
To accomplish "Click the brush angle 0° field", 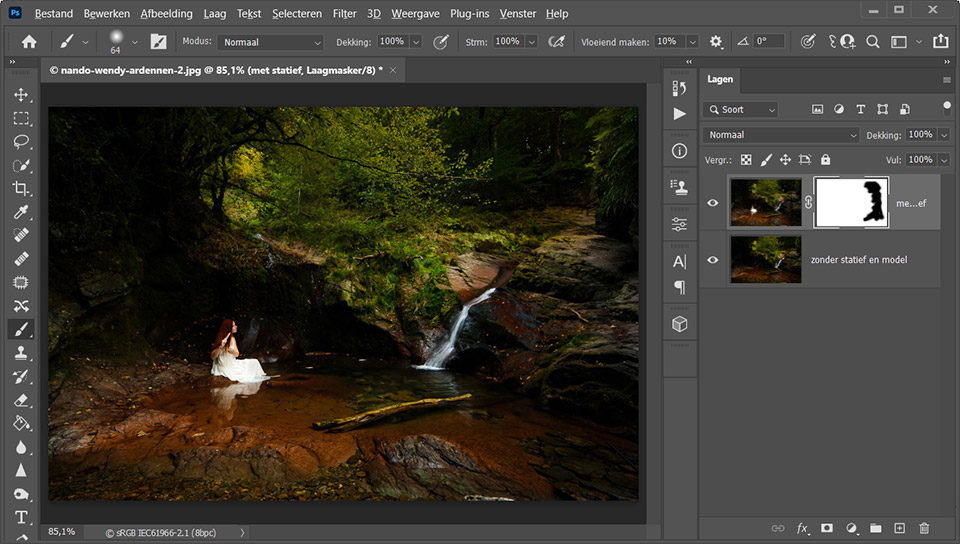I will coord(768,41).
